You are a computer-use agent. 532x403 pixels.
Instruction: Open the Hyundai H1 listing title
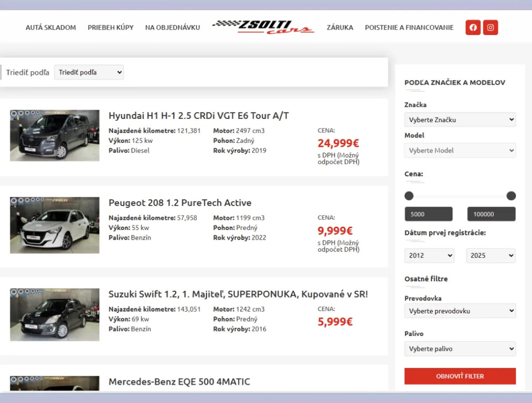coord(199,116)
